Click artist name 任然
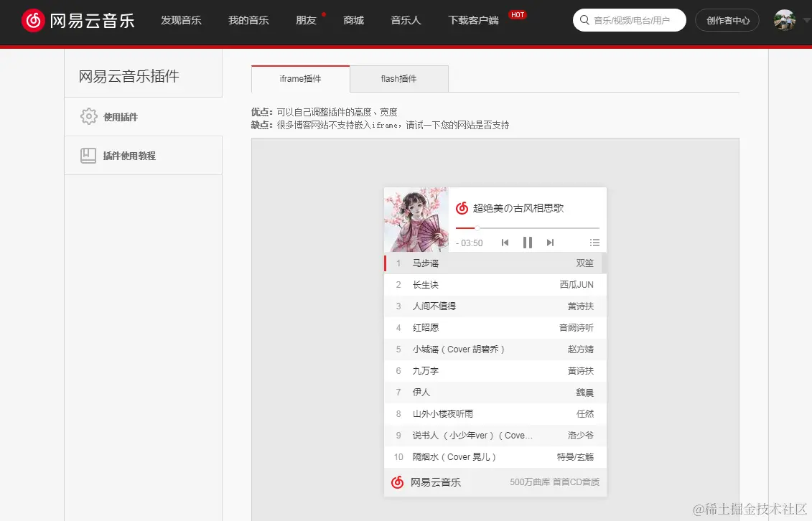 point(585,414)
